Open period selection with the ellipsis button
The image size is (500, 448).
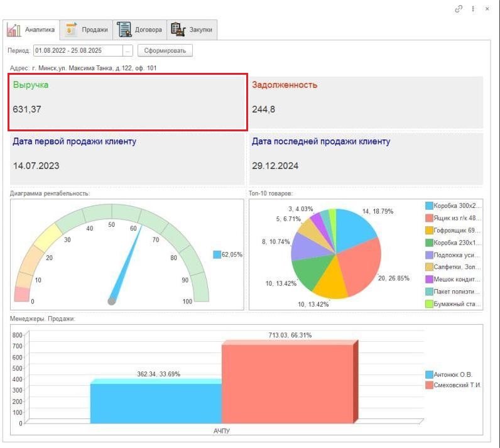(x=128, y=50)
